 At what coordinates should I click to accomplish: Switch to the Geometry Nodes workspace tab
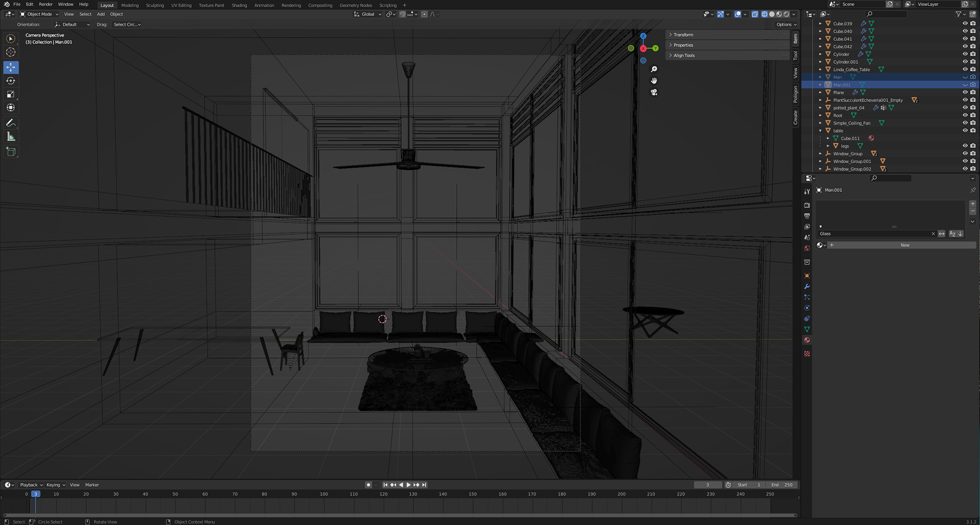point(356,5)
